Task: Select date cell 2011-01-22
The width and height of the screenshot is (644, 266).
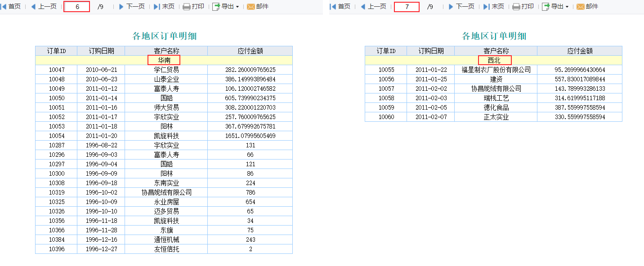Action: 431,70
